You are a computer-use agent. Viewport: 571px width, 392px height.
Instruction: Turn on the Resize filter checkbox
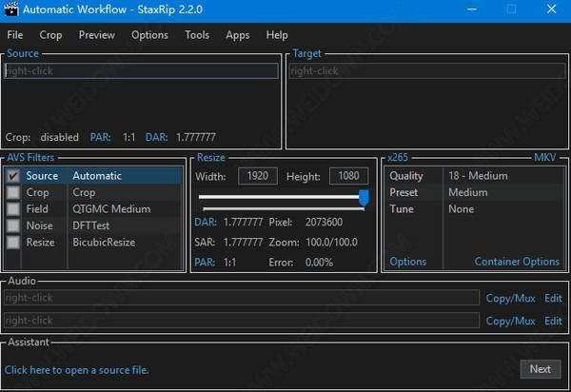(x=13, y=243)
